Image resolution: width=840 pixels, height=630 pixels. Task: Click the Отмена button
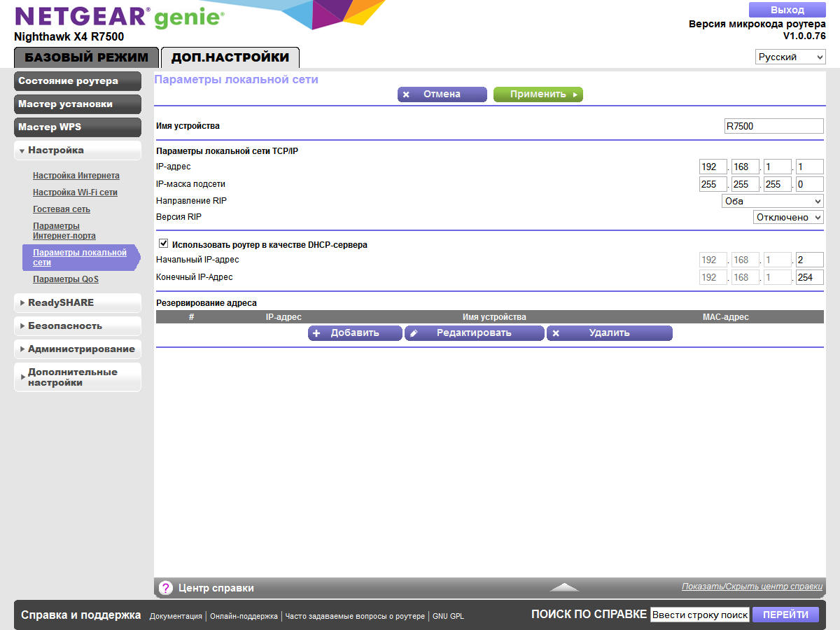(442, 94)
